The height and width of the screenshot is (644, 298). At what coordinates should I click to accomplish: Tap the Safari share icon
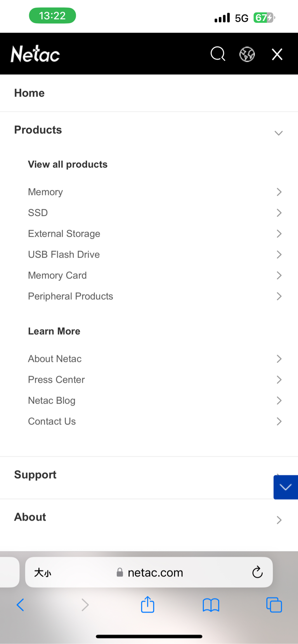tap(147, 604)
